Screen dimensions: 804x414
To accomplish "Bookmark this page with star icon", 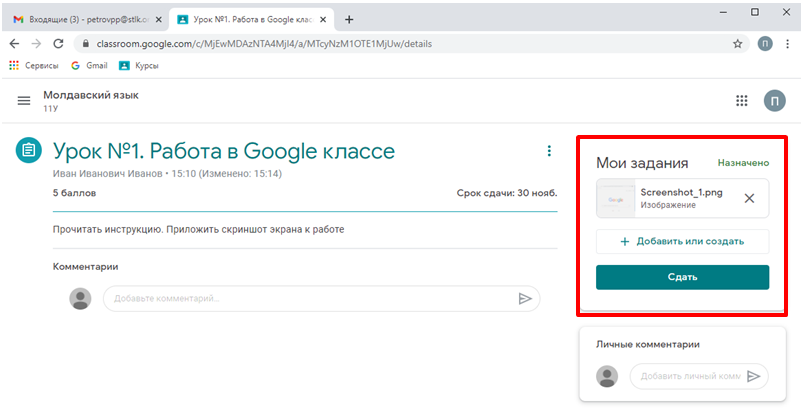I will coord(738,44).
